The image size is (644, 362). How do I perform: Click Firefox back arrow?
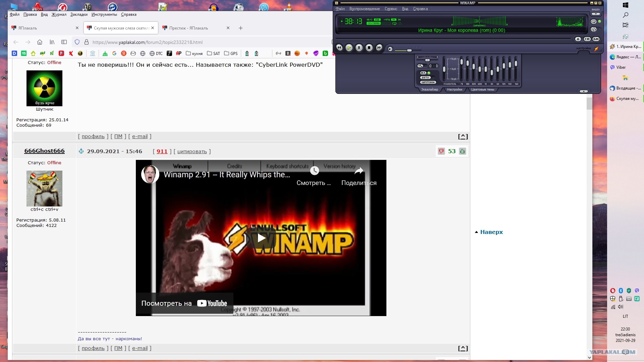coord(16,42)
